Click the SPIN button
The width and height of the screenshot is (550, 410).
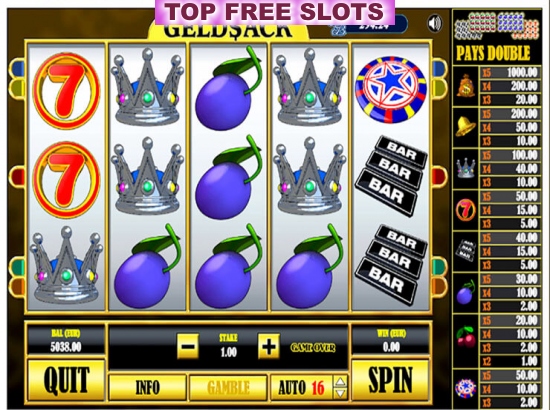(x=390, y=380)
